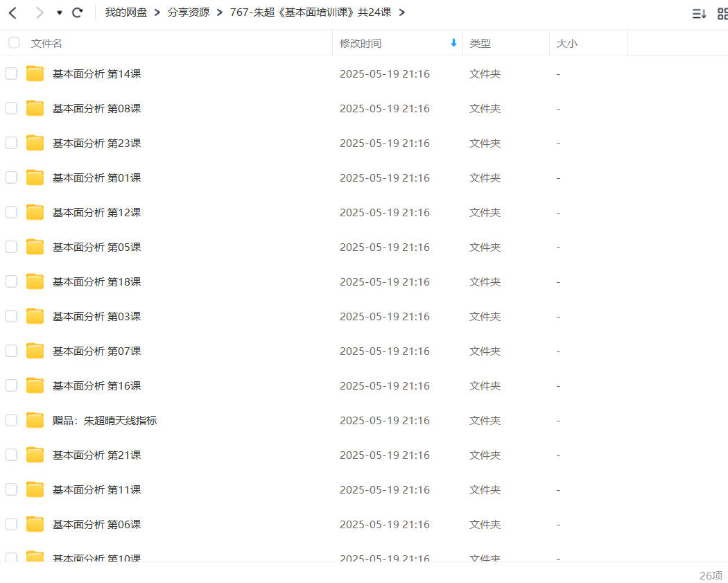This screenshot has height=583, width=728.
Task: Select folder name 基本面分析 第12课
Action: [x=96, y=213]
